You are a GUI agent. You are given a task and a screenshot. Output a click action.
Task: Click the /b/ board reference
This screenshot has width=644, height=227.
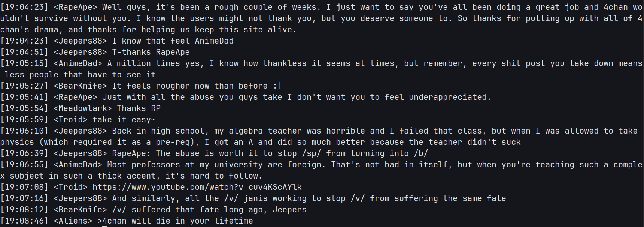pyautogui.click(x=421, y=153)
